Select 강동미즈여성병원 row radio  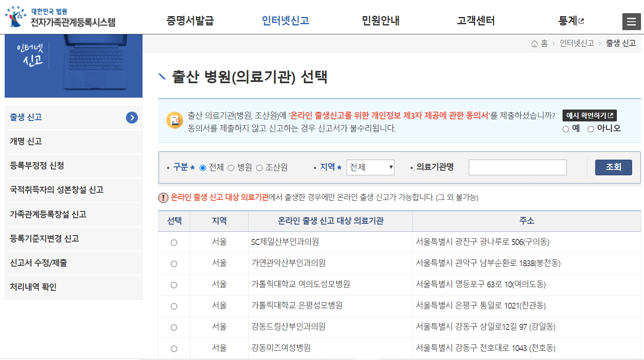coord(174,349)
